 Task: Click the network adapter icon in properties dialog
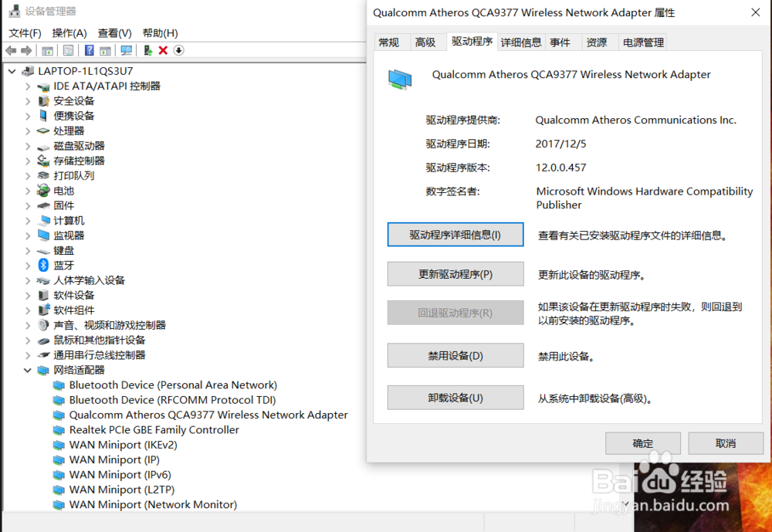click(x=400, y=80)
